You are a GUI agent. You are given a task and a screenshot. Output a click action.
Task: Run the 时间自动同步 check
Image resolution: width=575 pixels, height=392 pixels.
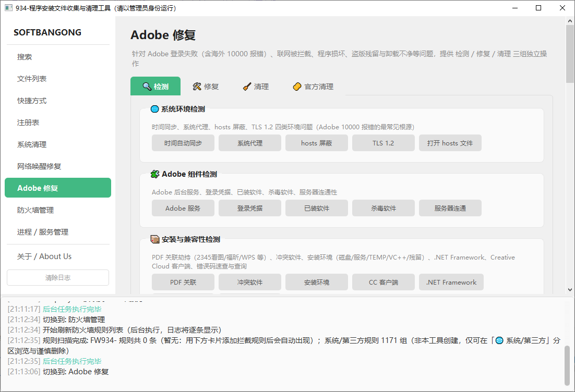pyautogui.click(x=183, y=143)
